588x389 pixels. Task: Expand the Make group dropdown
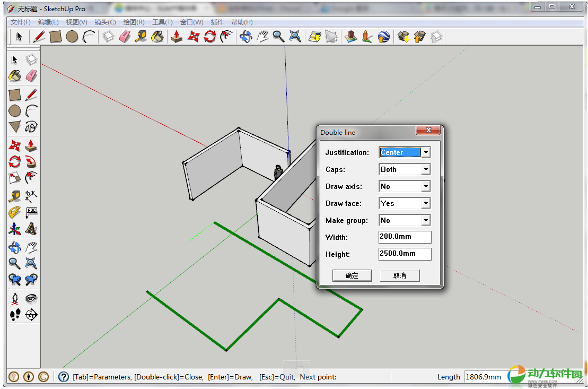[x=425, y=221]
